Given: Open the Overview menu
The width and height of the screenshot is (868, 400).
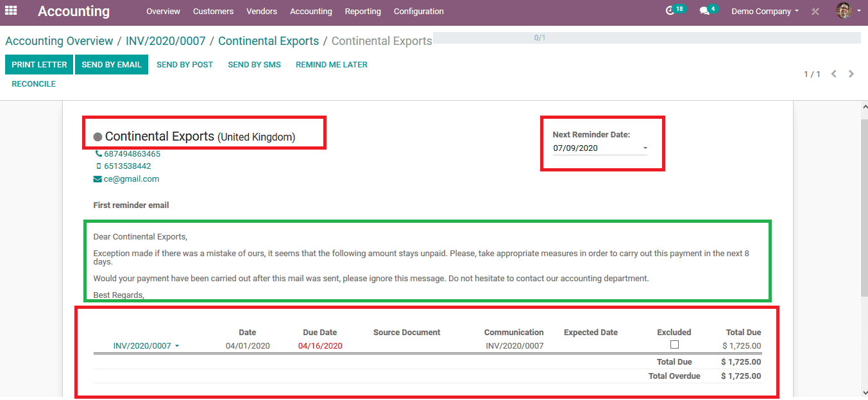Looking at the screenshot, I should pos(163,12).
